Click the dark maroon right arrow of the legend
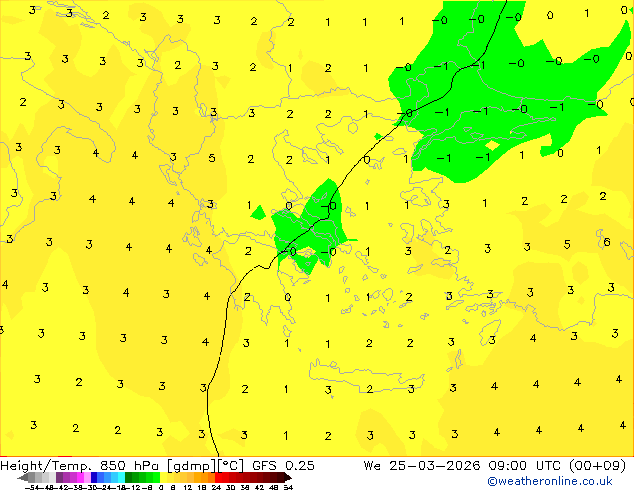The image size is (634, 490). click(287, 477)
